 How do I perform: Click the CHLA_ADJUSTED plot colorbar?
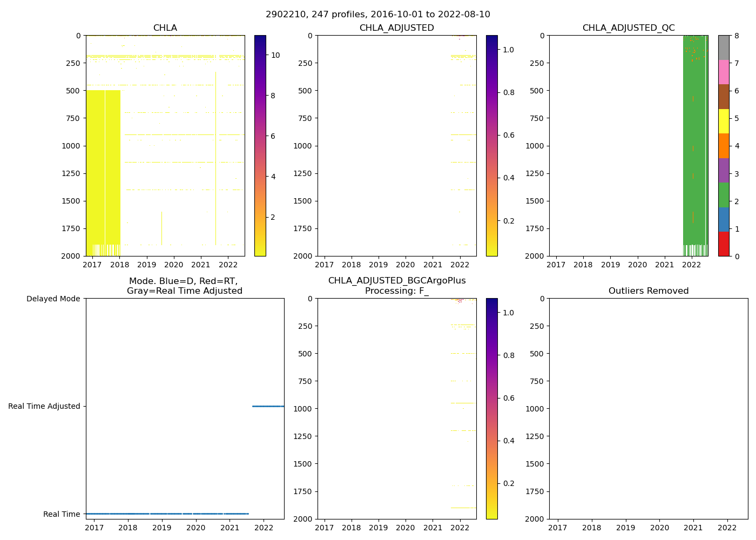pos(491,146)
